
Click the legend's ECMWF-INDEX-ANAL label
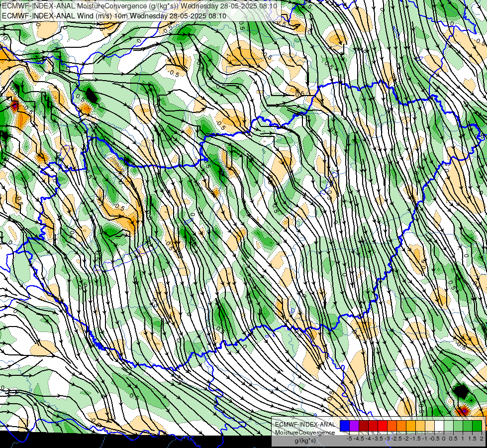click(x=305, y=425)
